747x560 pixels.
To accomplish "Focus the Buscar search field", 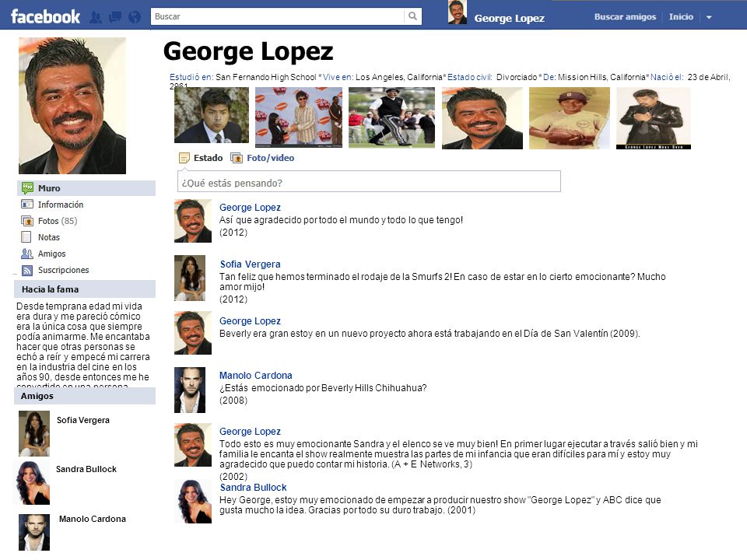I will (277, 16).
